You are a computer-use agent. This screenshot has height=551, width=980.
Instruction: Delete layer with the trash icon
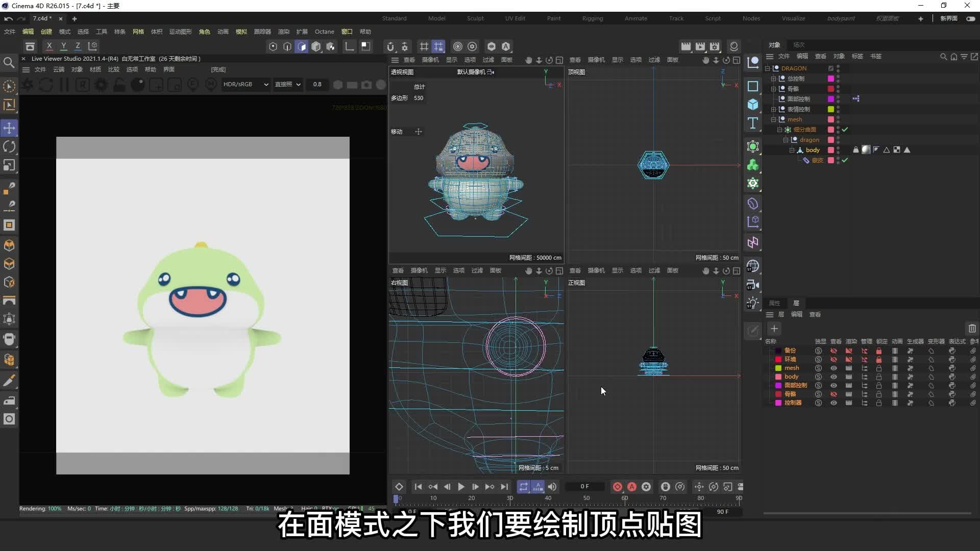click(972, 329)
